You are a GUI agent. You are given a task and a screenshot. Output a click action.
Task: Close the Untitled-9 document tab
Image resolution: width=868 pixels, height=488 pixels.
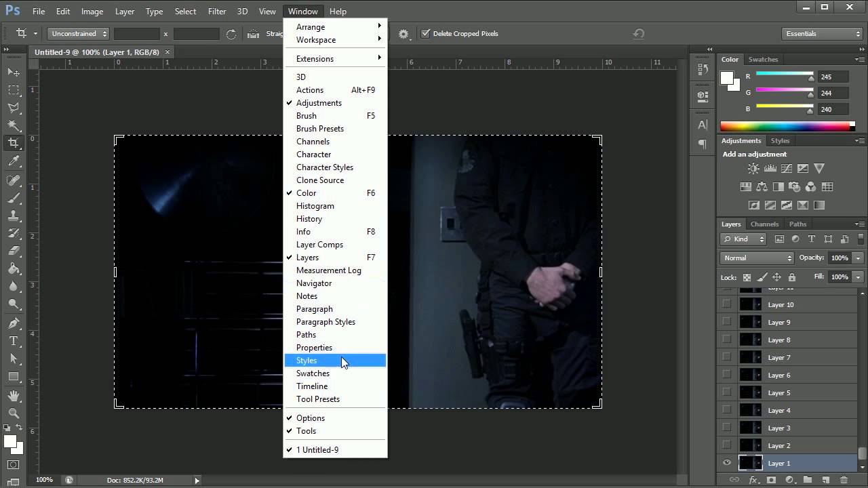tap(167, 52)
